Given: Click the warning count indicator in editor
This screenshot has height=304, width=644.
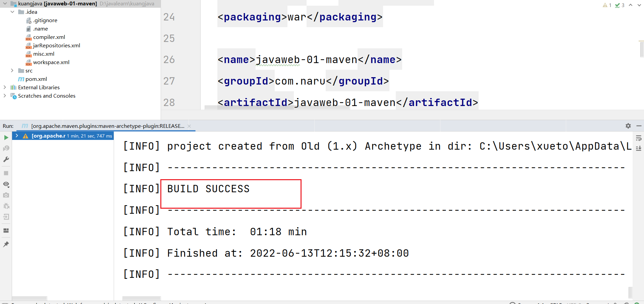Looking at the screenshot, I should (607, 5).
